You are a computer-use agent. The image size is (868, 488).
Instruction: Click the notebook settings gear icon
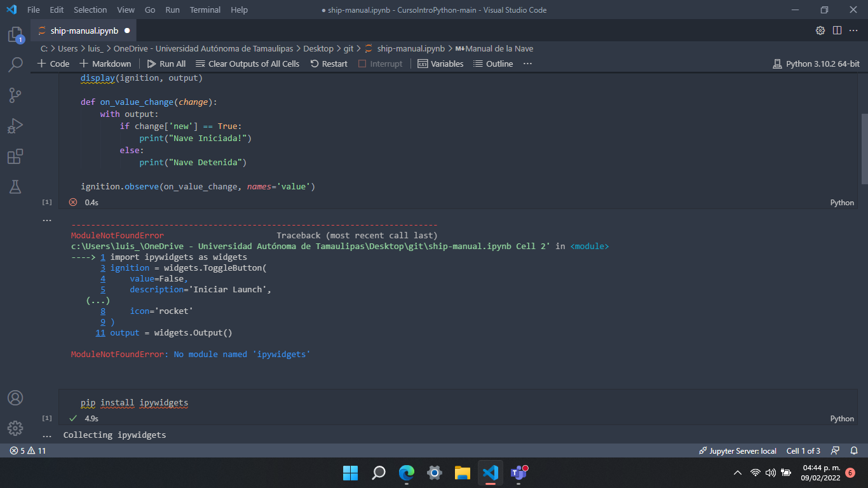[820, 30]
